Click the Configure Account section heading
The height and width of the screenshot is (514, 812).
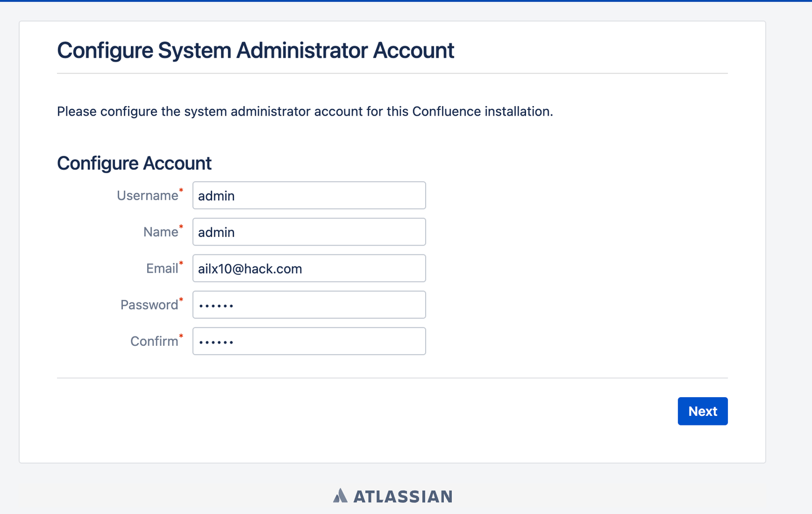[134, 163]
